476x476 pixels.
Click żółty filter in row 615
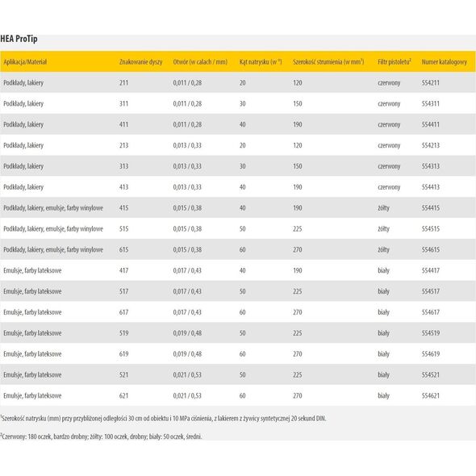[x=383, y=249]
